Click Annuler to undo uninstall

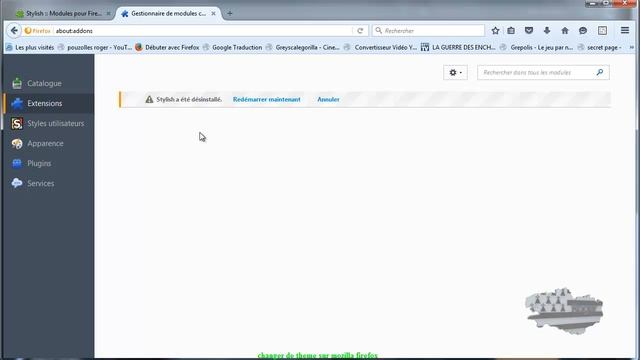328,99
